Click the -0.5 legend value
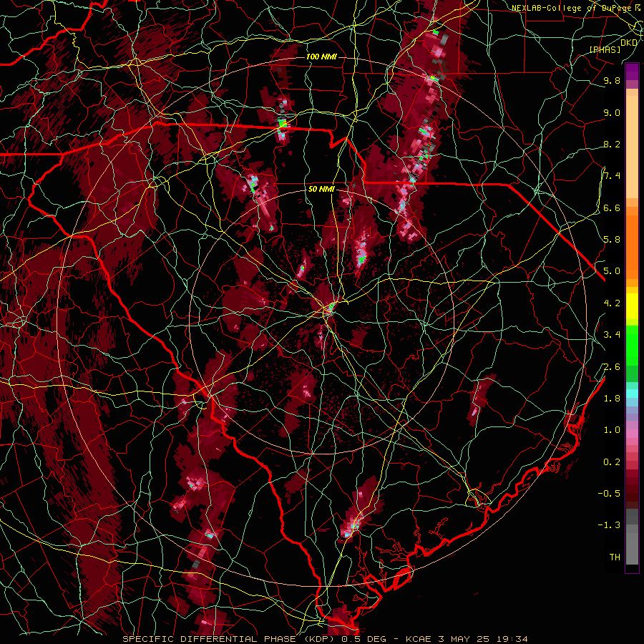Viewport: 644px width, 644px height. tap(609, 494)
